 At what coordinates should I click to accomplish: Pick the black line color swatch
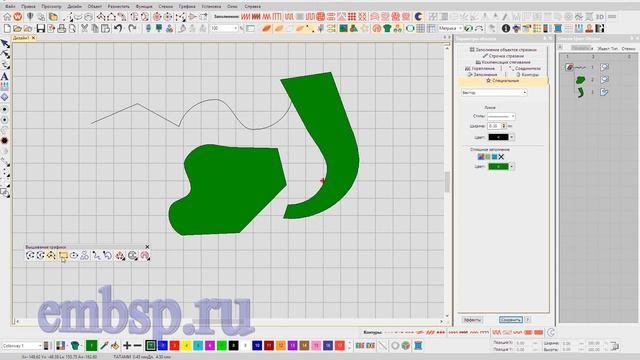pos(498,137)
